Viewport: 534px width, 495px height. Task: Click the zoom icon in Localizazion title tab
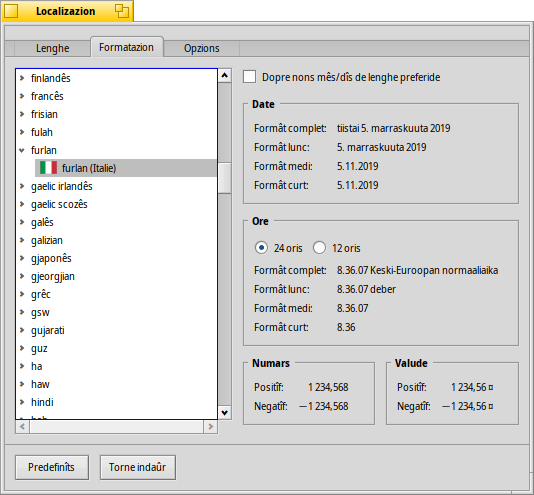point(122,11)
